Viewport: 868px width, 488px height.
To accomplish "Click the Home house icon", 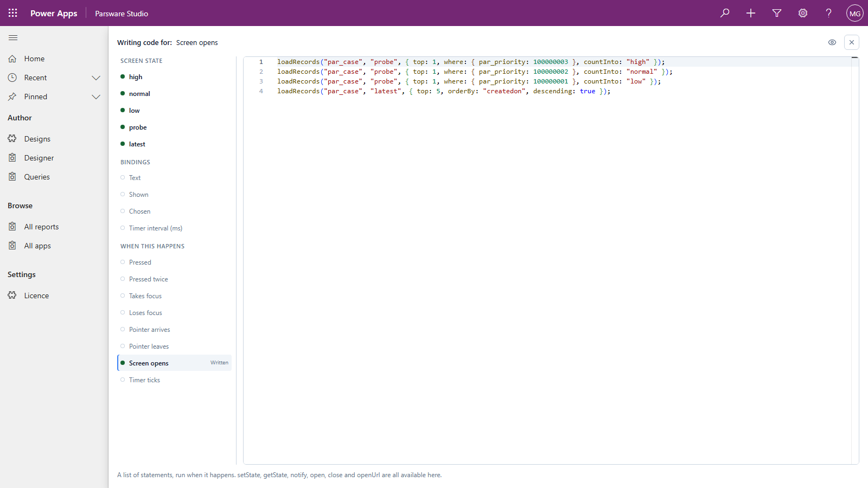I will point(12,59).
